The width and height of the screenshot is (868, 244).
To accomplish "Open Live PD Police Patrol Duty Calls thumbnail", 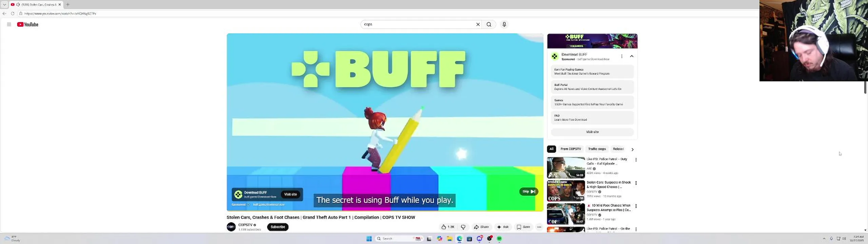I will pos(566,167).
